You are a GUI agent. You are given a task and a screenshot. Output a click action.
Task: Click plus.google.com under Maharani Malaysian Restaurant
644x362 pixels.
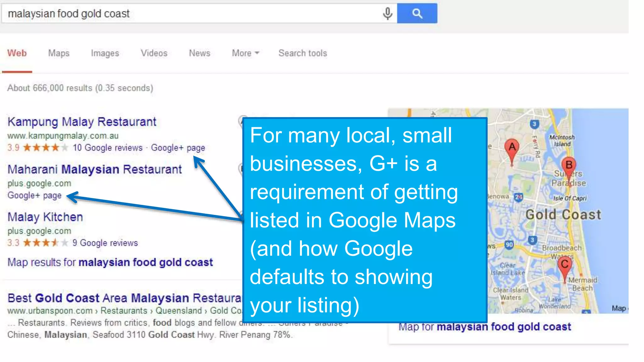[x=39, y=184]
